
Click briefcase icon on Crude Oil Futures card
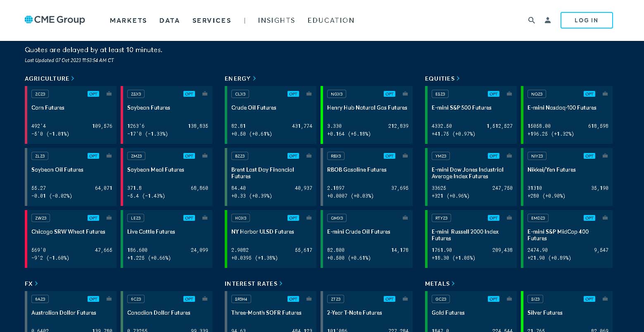tap(309, 94)
